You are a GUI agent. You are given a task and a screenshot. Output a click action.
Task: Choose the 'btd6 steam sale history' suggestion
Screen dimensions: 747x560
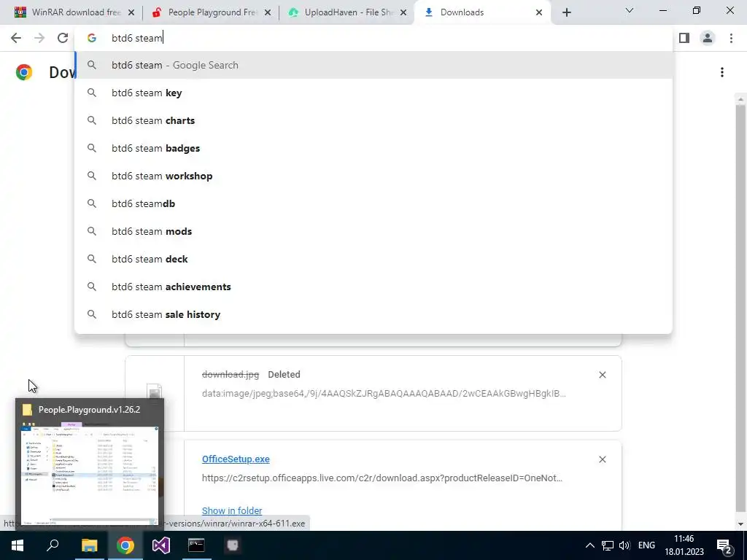pyautogui.click(x=373, y=314)
